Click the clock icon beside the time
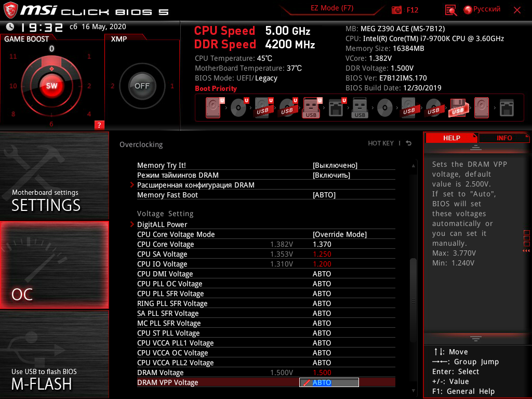The height and width of the screenshot is (399, 532). point(10,27)
